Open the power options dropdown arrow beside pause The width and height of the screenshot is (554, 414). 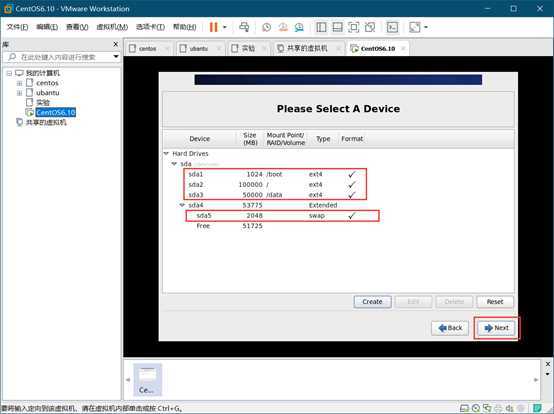pyautogui.click(x=225, y=27)
